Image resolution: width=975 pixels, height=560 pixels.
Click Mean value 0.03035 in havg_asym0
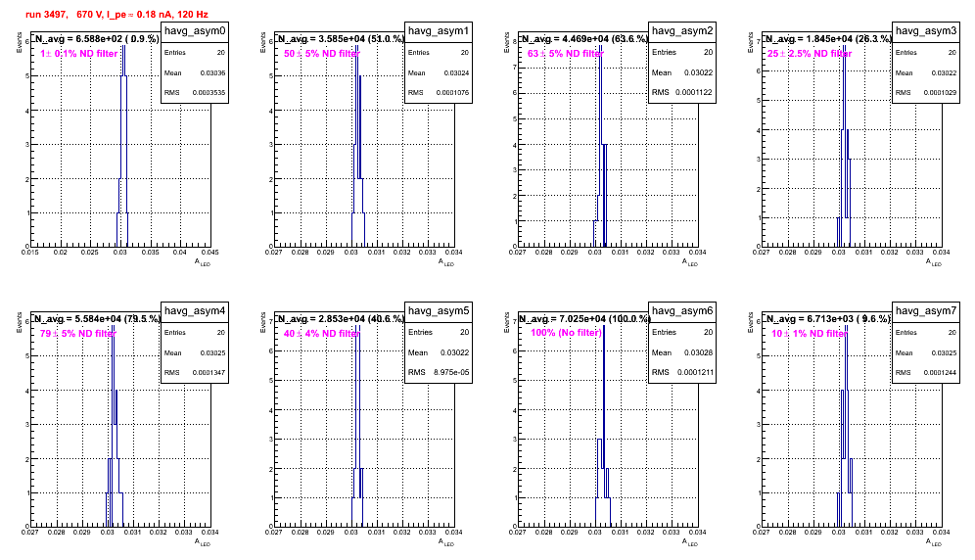212,72
